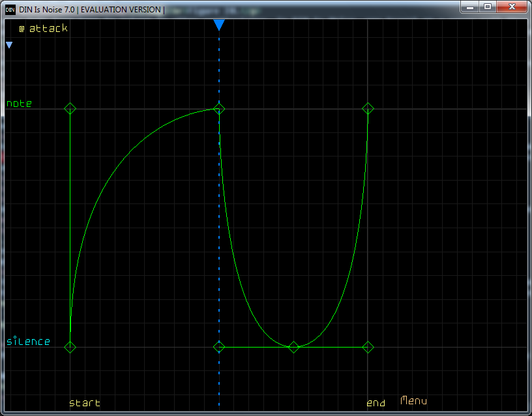
Task: Select gray diamond at note level above end
Action: click(368, 108)
